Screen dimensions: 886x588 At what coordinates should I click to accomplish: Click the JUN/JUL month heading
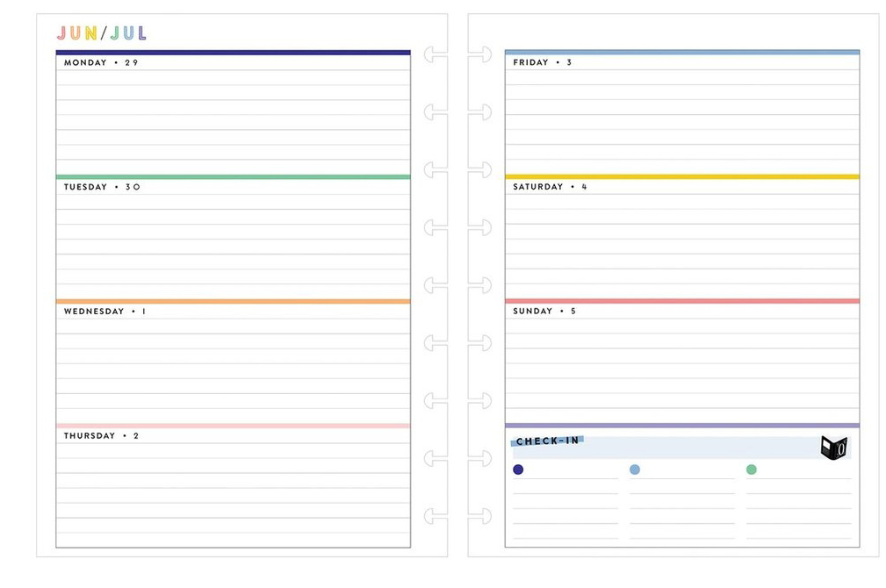[102, 33]
